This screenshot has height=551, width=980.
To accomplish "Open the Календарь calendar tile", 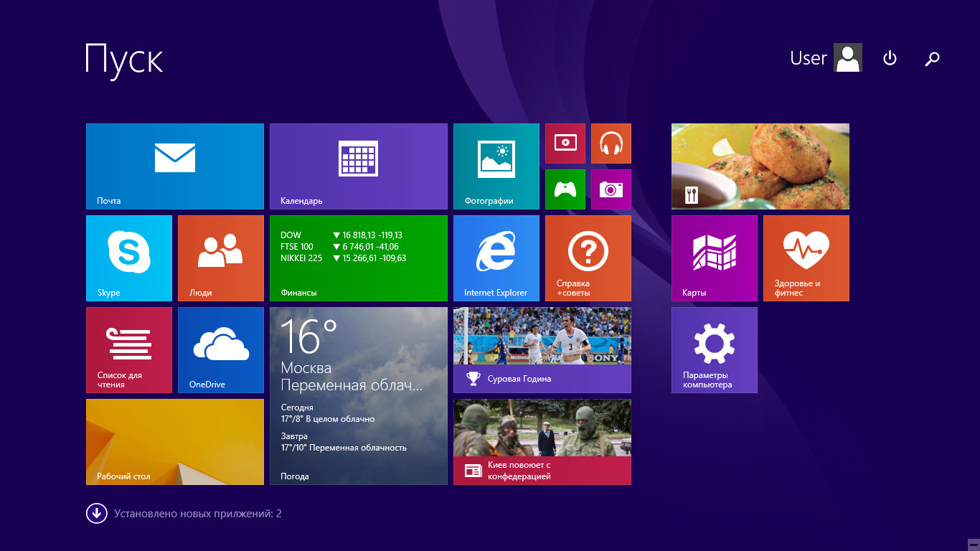I will [x=358, y=166].
